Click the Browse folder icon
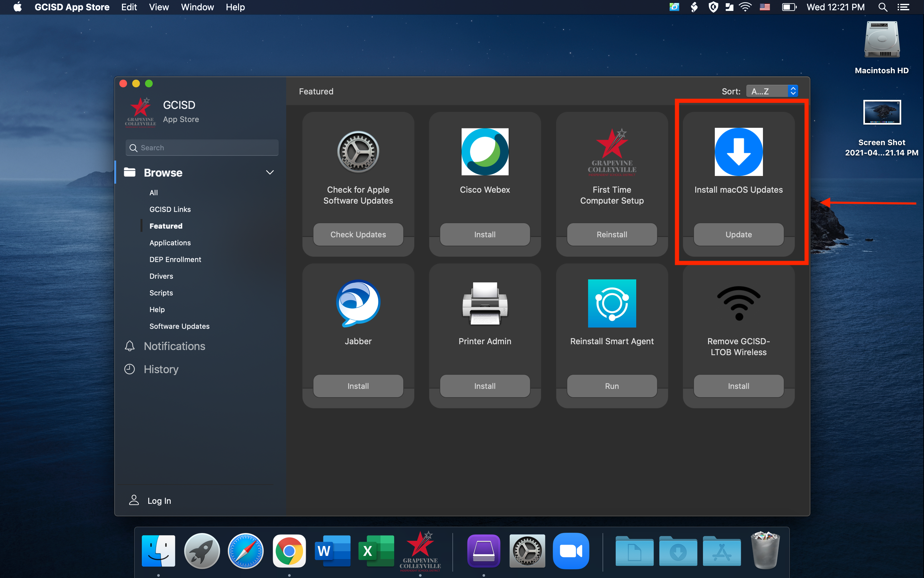The image size is (924, 578). pyautogui.click(x=129, y=172)
